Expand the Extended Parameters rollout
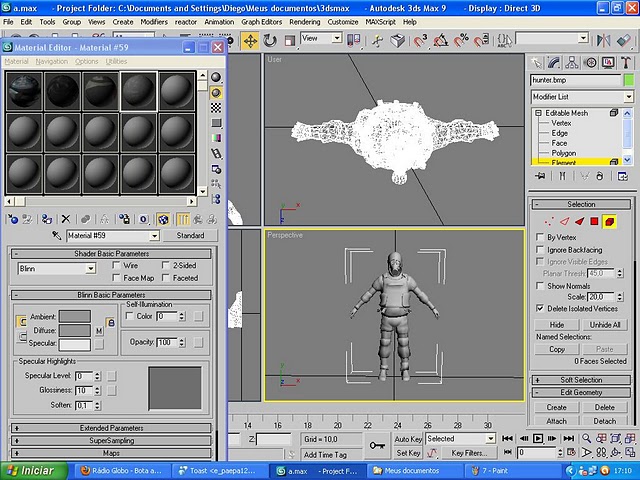 pos(111,428)
